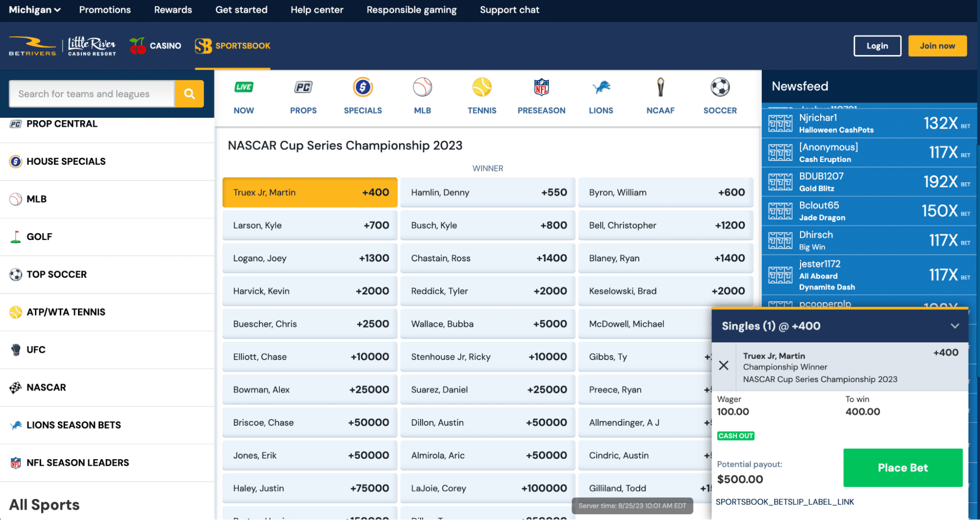
Task: Select Logano, Joey +1300 odds
Action: click(310, 258)
